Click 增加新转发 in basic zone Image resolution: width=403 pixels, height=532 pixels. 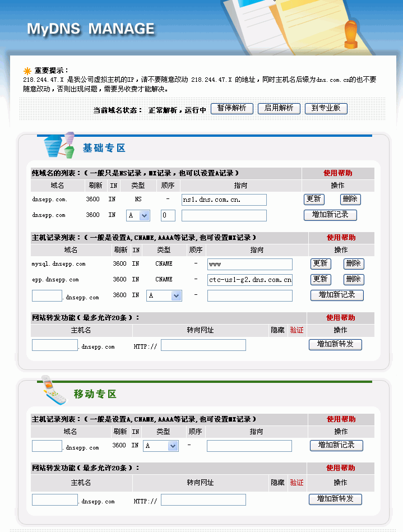click(336, 344)
